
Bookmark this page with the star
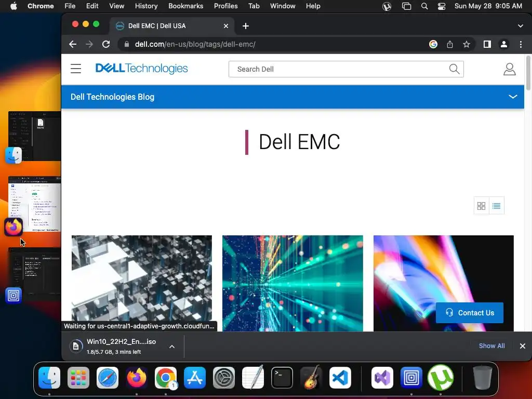click(x=467, y=44)
